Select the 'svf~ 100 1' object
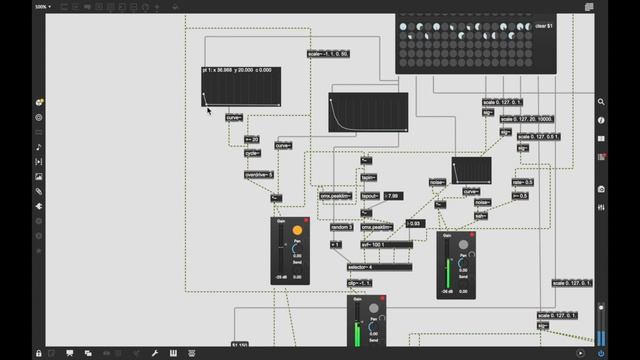The width and height of the screenshot is (640, 360). pyautogui.click(x=387, y=245)
